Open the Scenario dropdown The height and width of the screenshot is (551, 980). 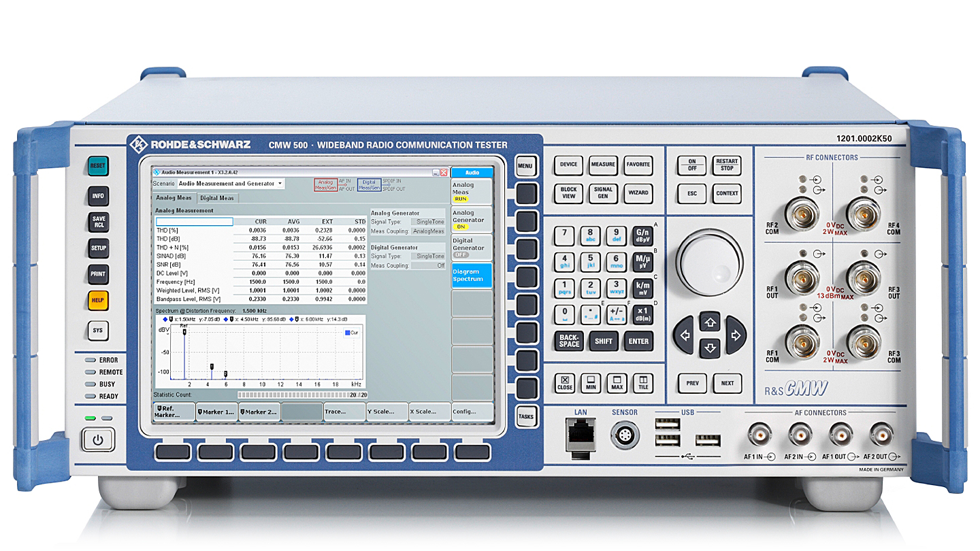(x=231, y=184)
